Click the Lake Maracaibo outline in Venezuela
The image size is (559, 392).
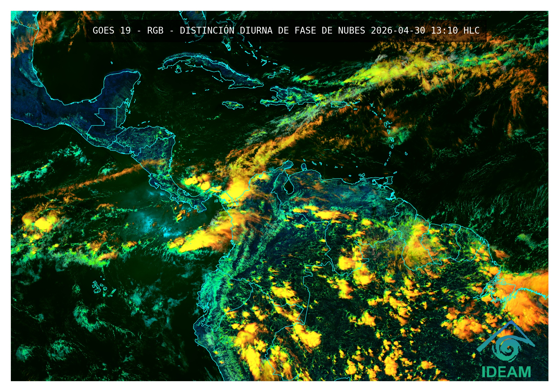click(289, 187)
